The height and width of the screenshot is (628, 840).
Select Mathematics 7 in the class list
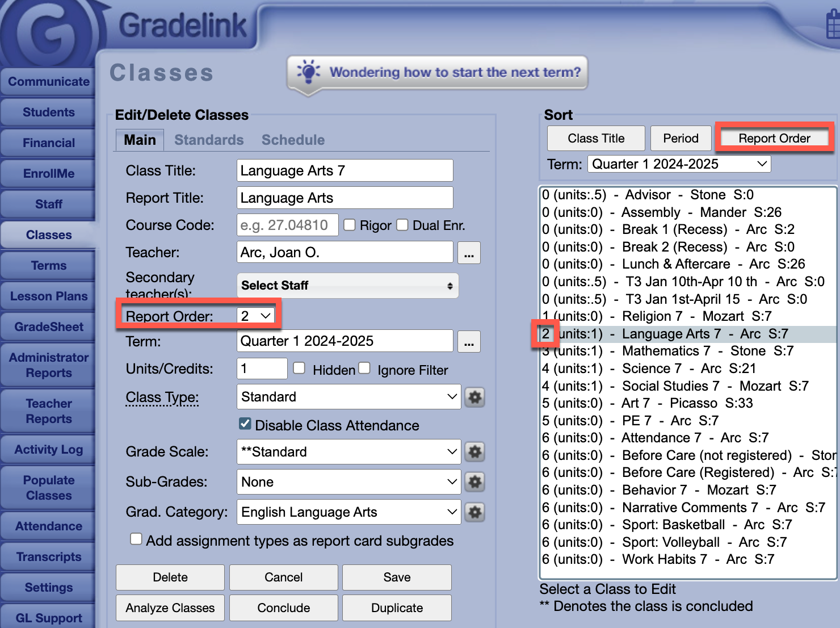(665, 351)
